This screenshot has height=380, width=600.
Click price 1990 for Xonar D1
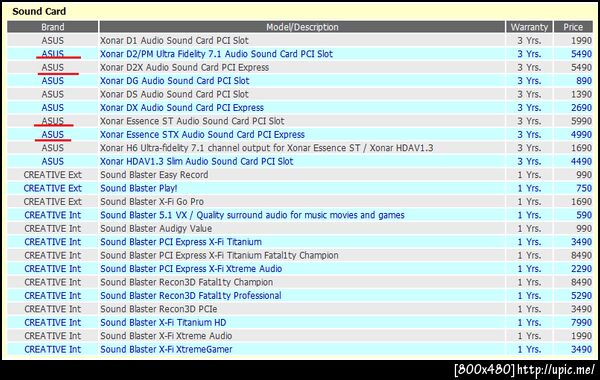pos(581,41)
